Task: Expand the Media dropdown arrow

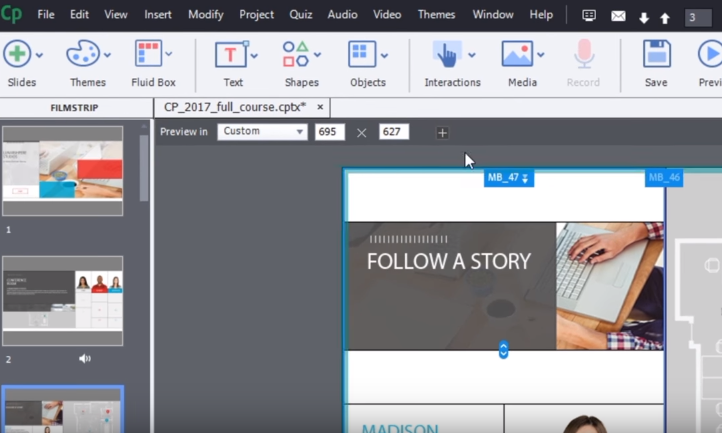Action: [x=541, y=55]
